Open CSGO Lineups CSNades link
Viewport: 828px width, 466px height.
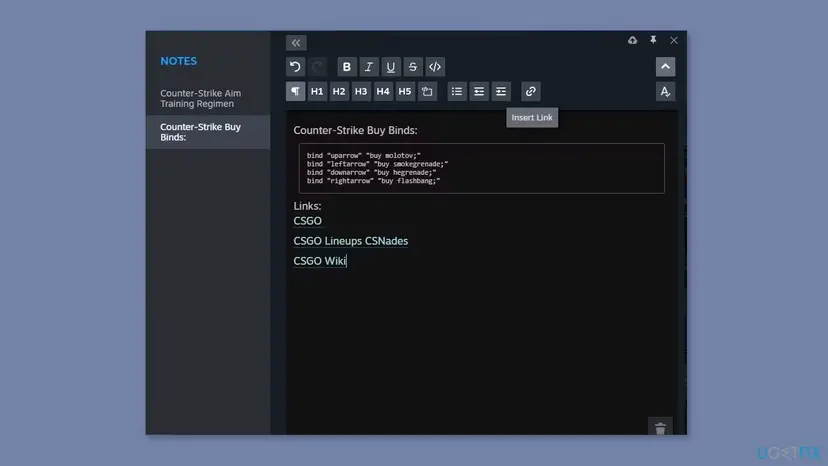coord(351,241)
